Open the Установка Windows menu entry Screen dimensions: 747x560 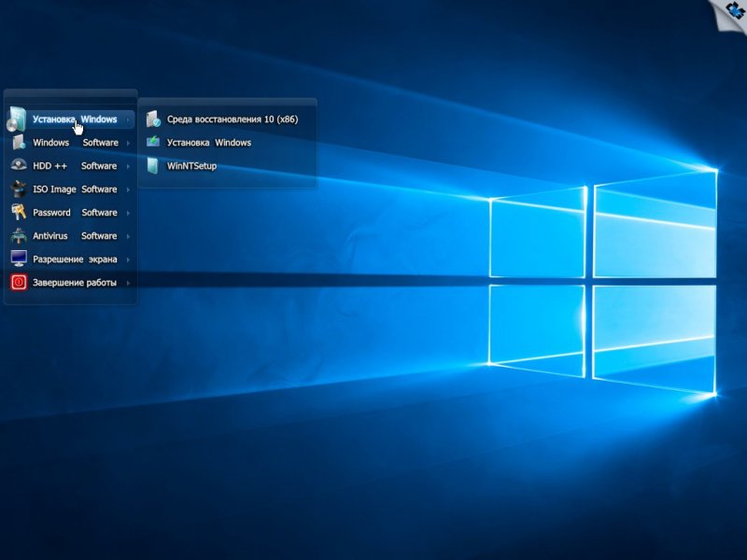click(71, 119)
